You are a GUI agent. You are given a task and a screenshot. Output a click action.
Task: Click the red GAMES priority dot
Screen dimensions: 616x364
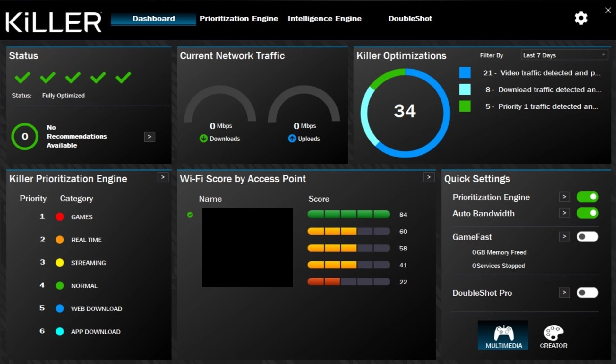click(60, 217)
